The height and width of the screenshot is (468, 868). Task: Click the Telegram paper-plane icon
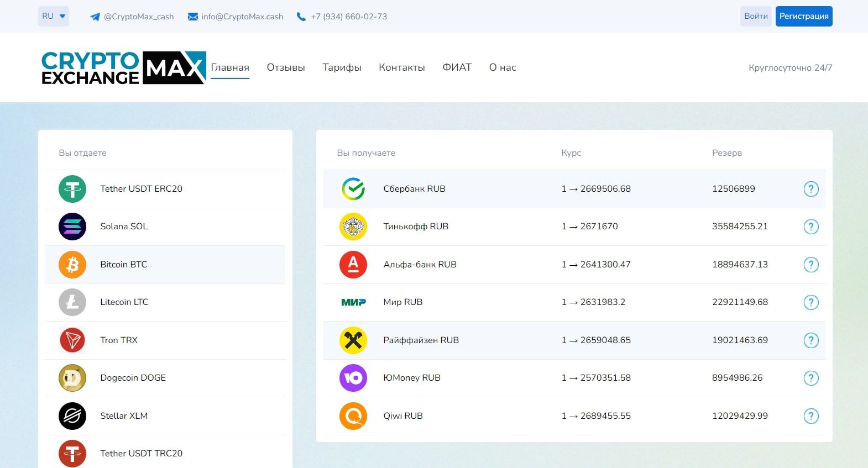pyautogui.click(x=95, y=17)
